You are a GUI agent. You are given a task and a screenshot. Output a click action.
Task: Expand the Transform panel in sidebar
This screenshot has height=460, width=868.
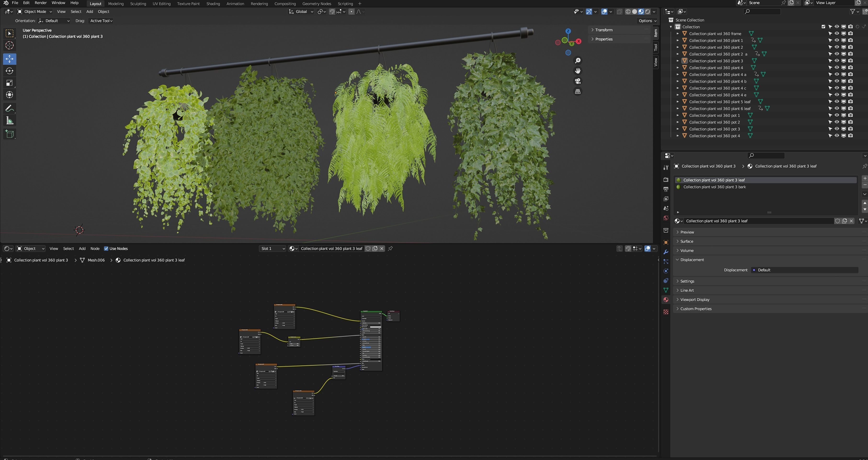619,30
